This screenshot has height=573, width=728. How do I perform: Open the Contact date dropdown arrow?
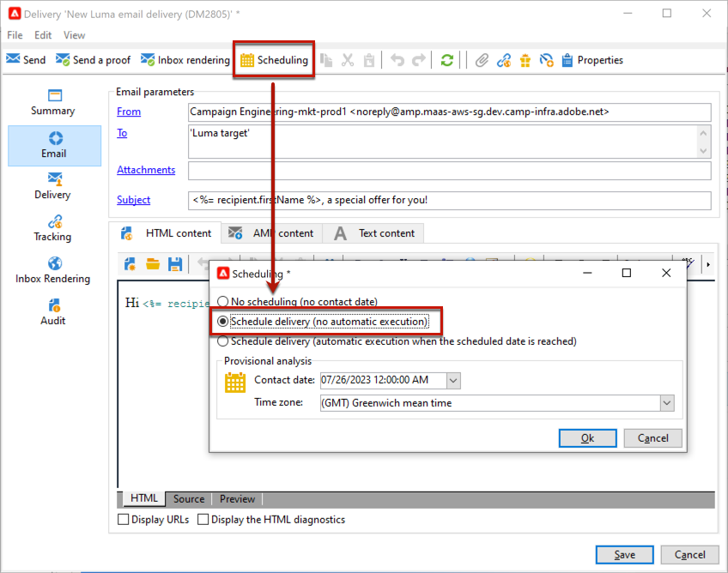pos(453,381)
